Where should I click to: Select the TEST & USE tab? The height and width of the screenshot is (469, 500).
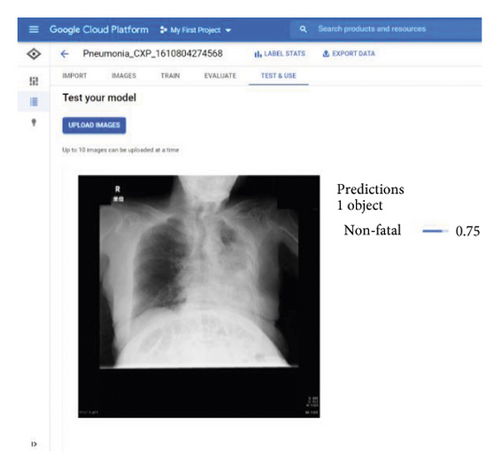[279, 76]
